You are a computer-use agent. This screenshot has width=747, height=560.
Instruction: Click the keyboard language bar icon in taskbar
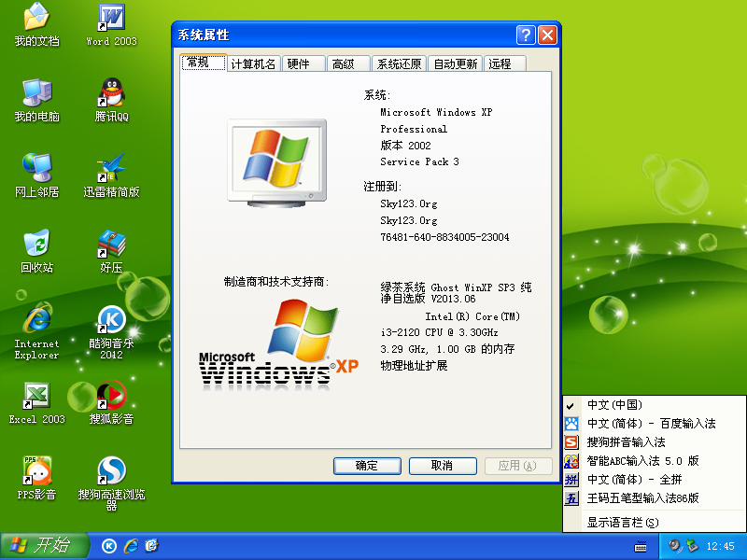[641, 546]
